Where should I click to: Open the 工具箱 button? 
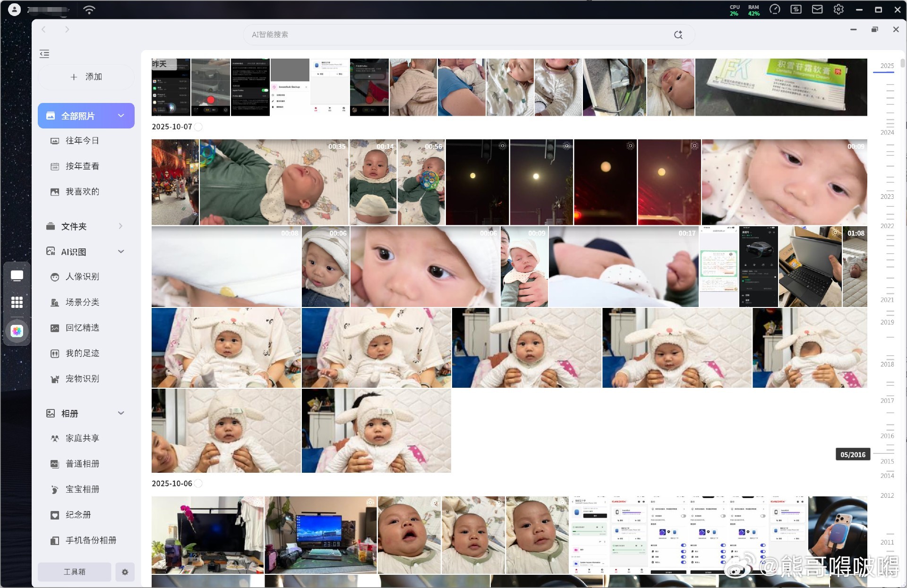tap(75, 572)
